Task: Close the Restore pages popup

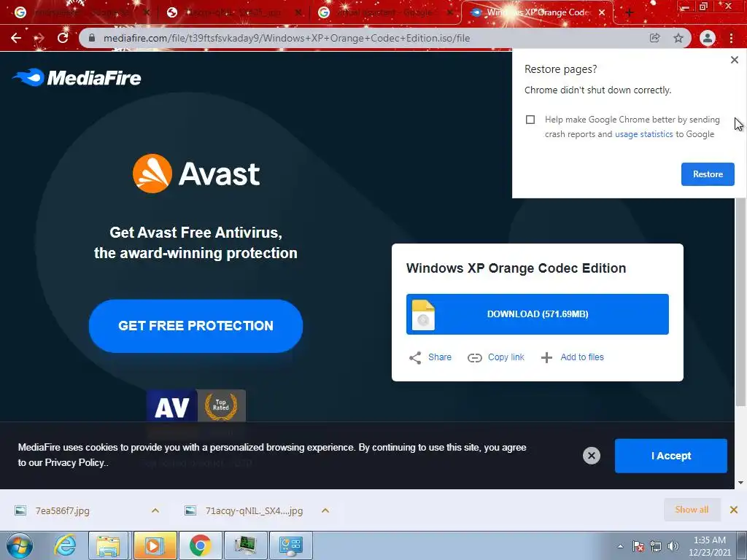Action: click(x=734, y=60)
